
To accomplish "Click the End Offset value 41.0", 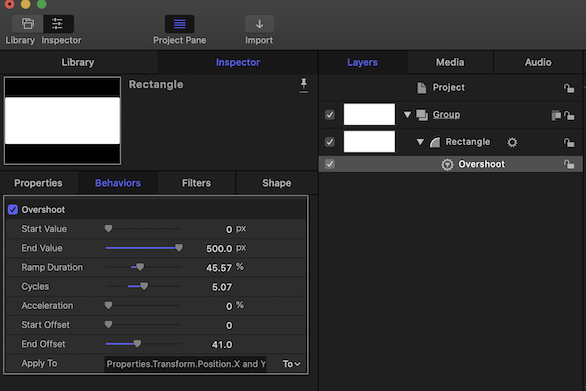I will pos(222,345).
